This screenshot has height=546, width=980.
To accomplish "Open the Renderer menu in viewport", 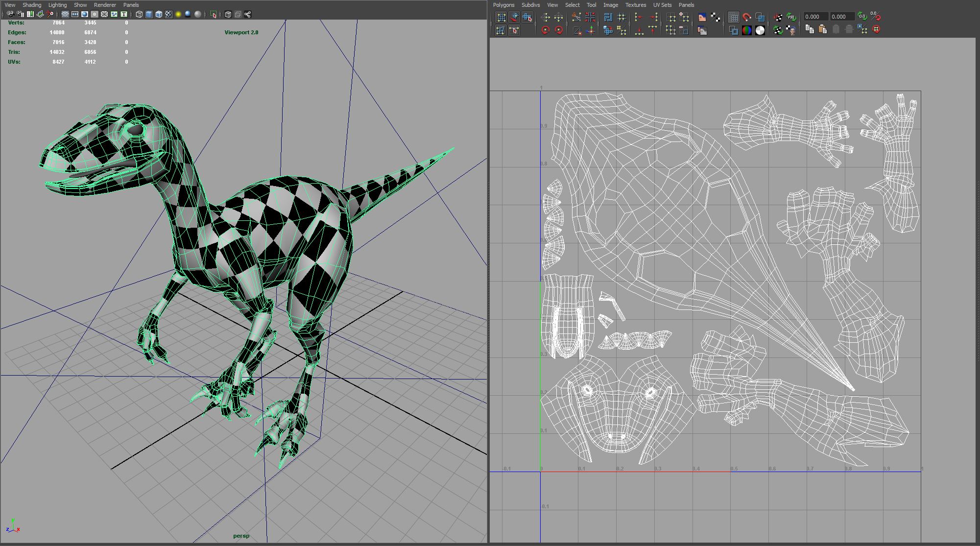I will 105,5.
